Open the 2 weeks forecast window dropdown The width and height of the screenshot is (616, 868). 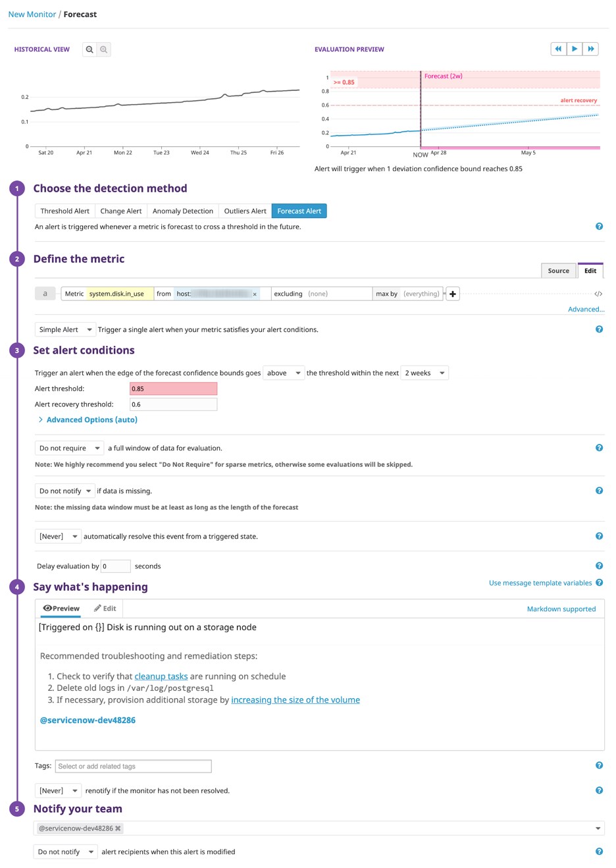424,373
